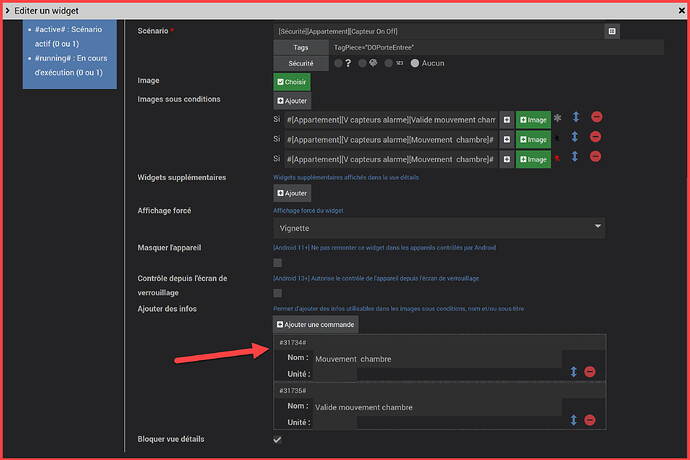Image resolution: width=690 pixels, height=460 pixels.
Task: Click Ajouter under Images sous conditions
Action: click(292, 101)
